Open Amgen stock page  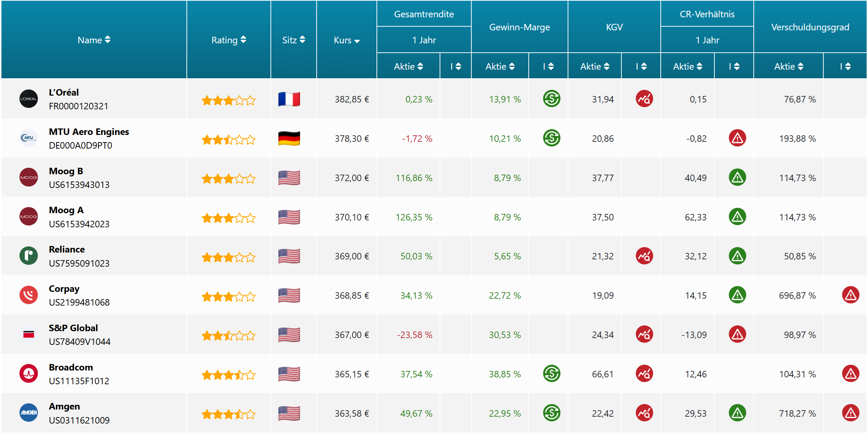64,407
